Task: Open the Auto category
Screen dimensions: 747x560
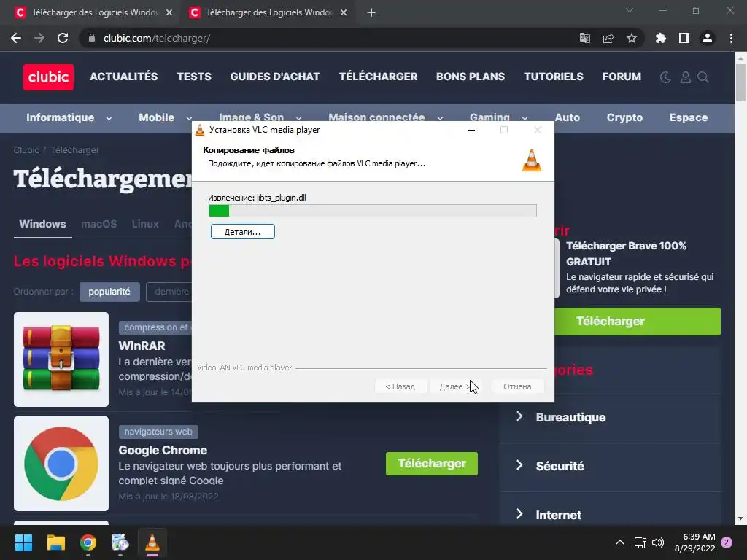Action: point(567,117)
